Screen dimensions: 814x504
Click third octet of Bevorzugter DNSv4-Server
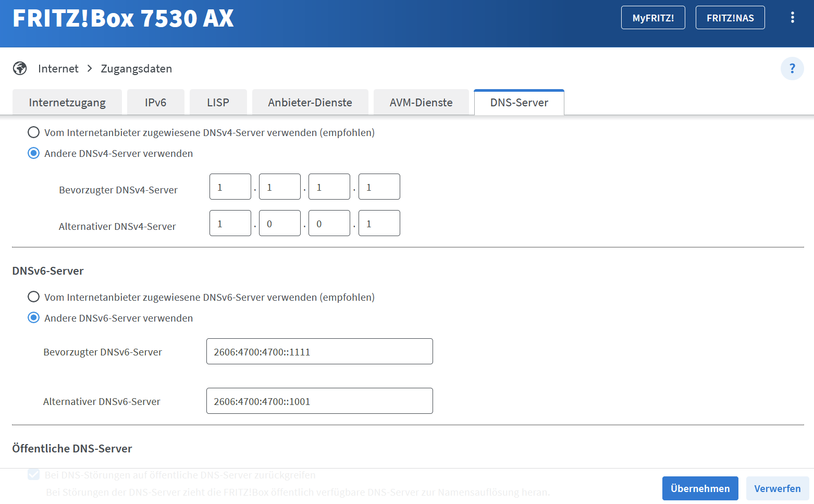(329, 187)
